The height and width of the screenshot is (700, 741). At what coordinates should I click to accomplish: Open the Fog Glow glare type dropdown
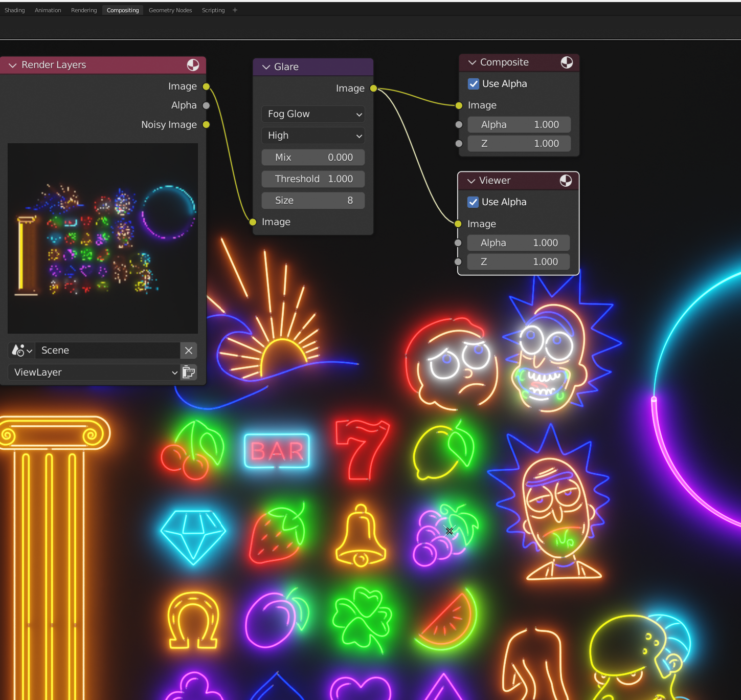tap(313, 114)
